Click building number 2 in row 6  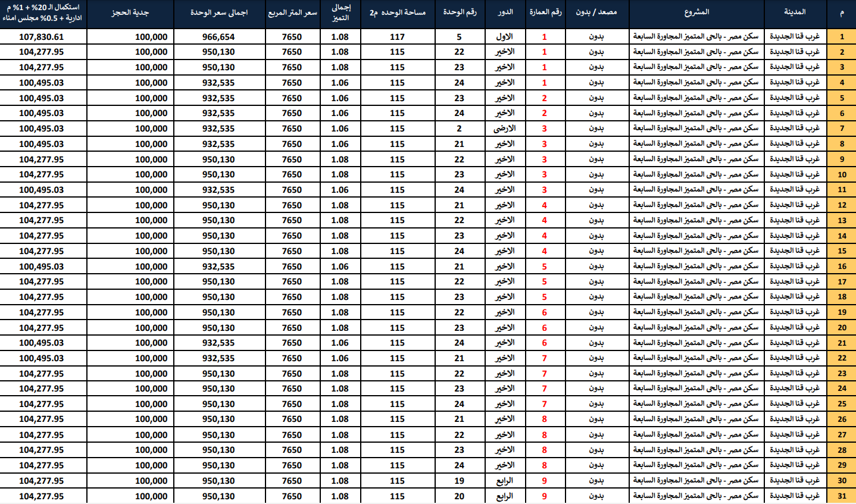544,113
